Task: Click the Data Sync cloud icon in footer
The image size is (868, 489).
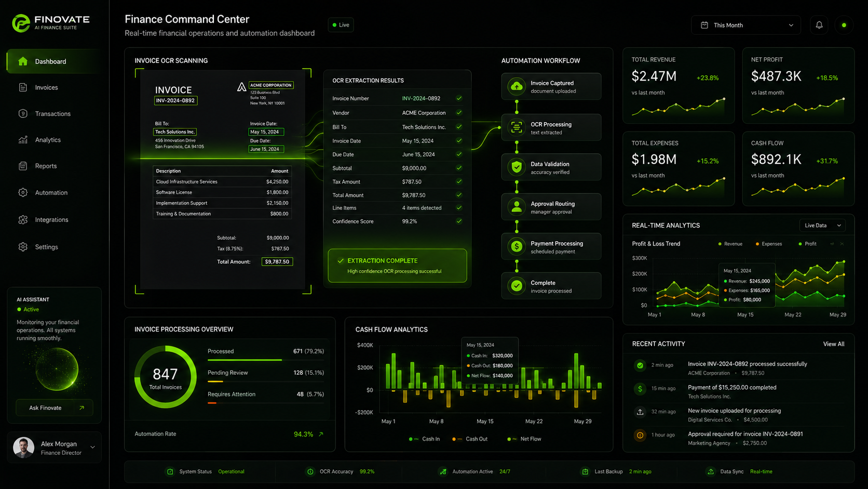Action: click(x=711, y=471)
